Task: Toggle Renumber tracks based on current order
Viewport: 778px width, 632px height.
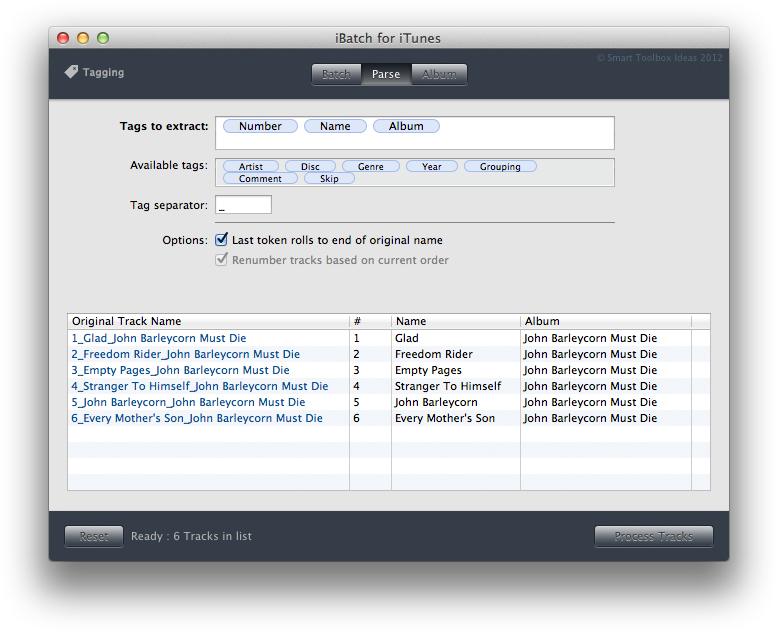Action: coord(221,259)
